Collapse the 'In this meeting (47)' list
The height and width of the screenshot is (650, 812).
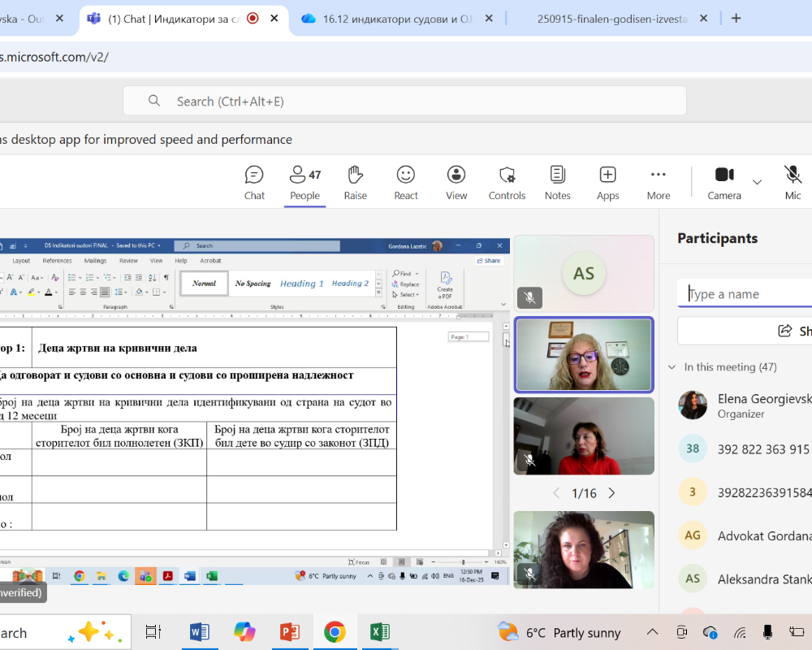672,367
